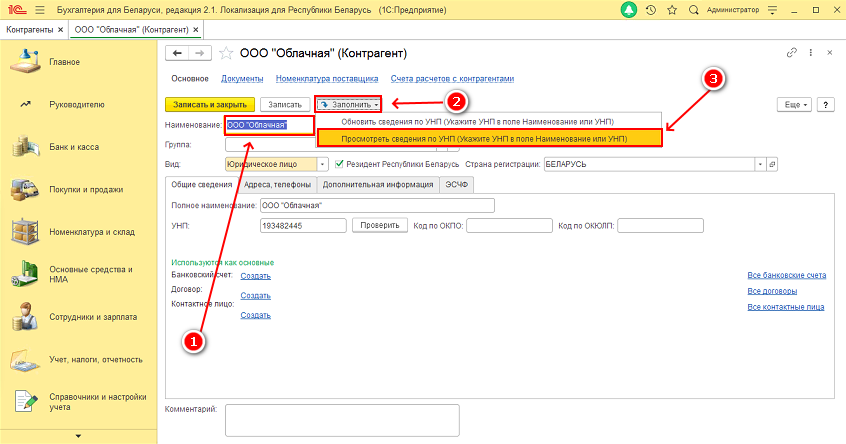Click Создать link for Контактное лицо

[256, 315]
